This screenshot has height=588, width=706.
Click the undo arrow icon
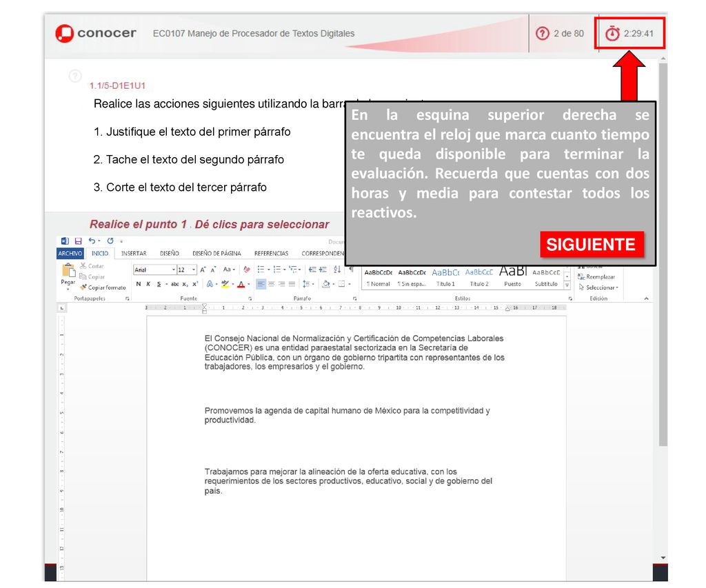point(92,241)
